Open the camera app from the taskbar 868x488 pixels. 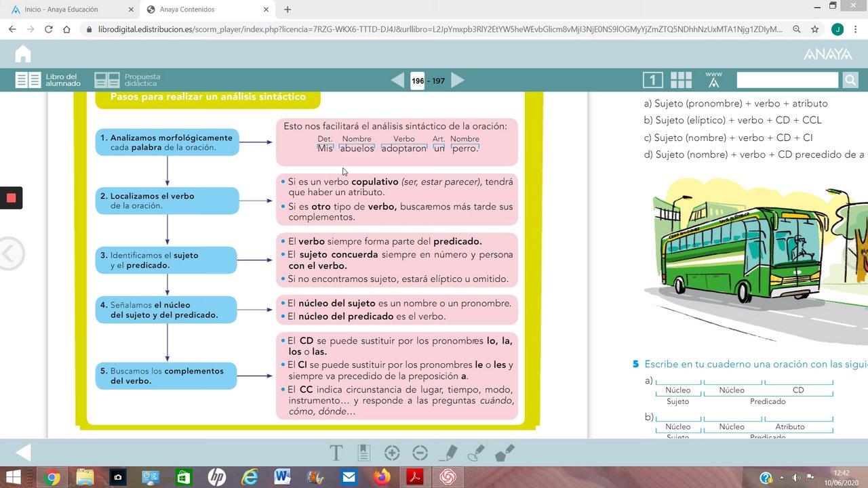[x=118, y=477]
